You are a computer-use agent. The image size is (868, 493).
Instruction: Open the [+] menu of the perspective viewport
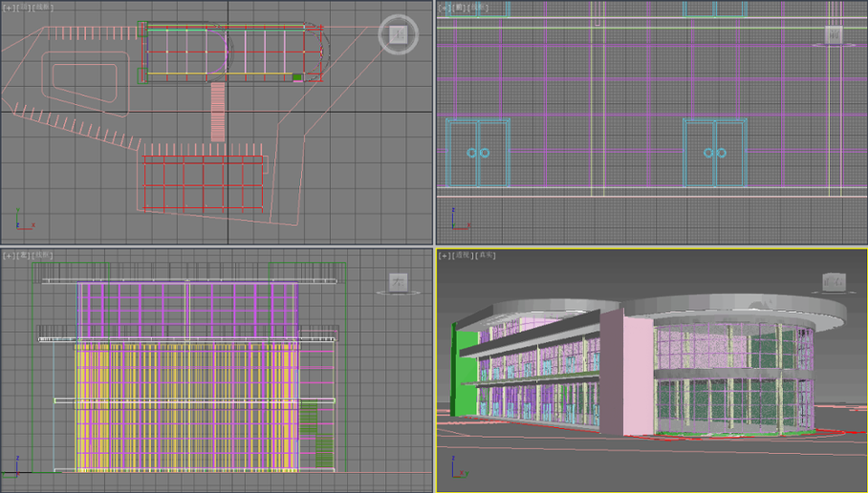tap(444, 256)
